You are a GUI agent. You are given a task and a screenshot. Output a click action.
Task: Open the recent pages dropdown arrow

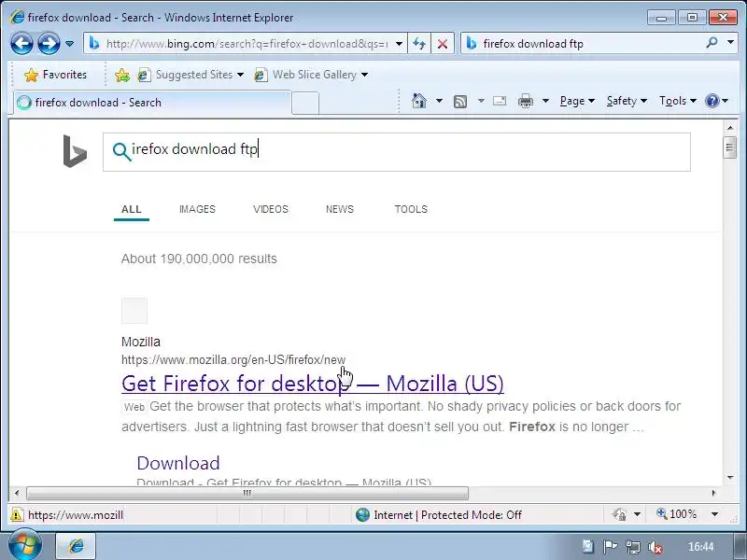click(69, 44)
